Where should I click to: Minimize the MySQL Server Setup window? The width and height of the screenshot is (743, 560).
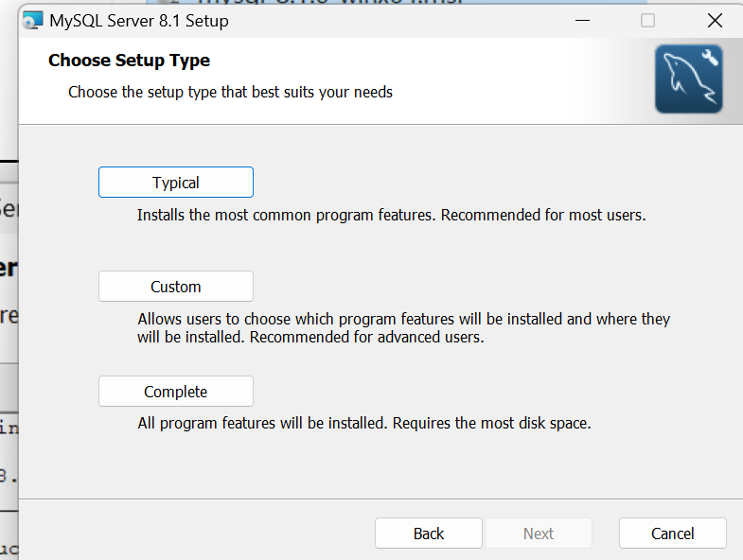click(582, 21)
